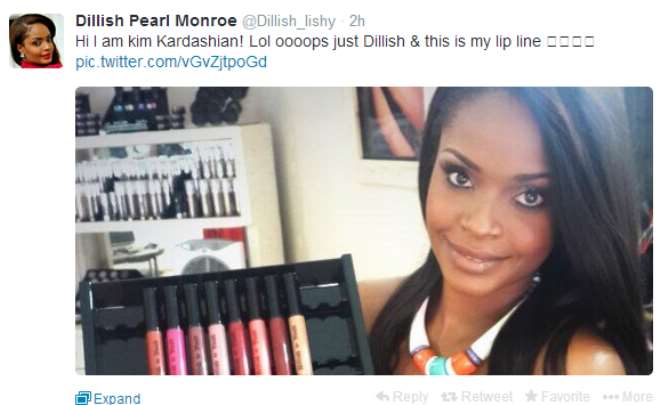Select the Reply text action
The height and width of the screenshot is (405, 660).
click(x=410, y=397)
